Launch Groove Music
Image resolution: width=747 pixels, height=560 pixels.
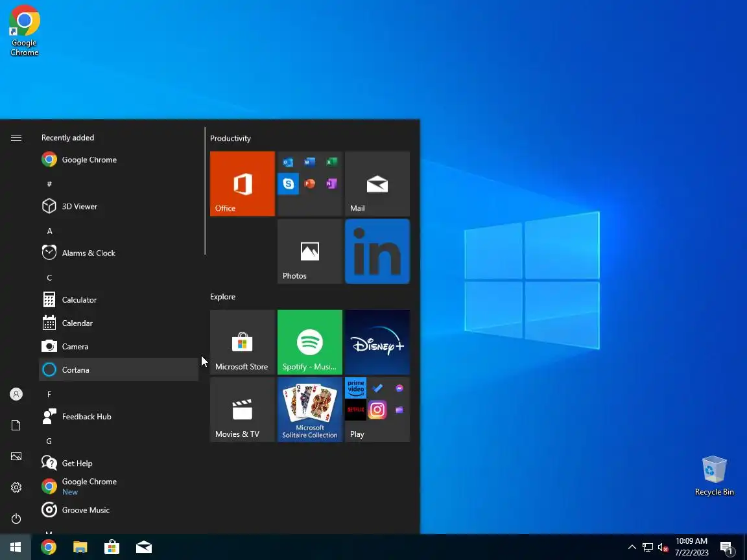click(118, 509)
